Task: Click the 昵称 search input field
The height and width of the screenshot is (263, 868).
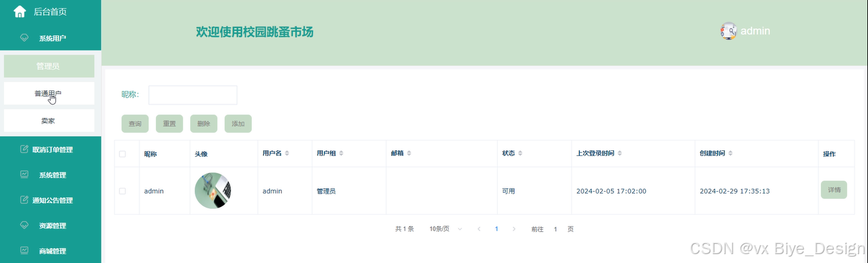Action: tap(193, 95)
